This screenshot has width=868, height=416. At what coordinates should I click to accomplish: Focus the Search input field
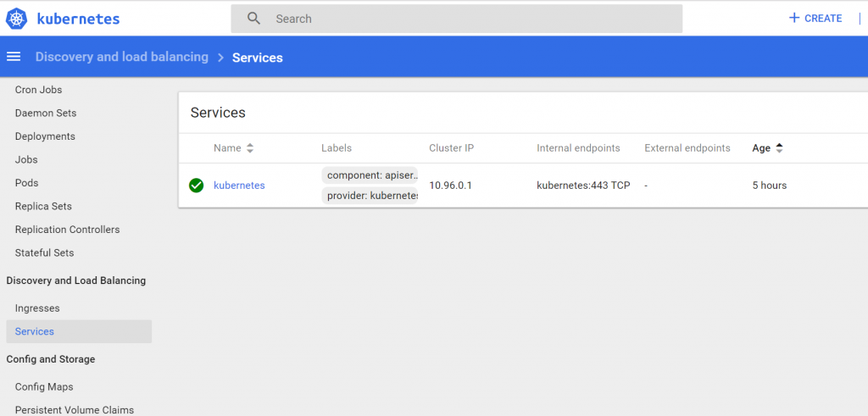coord(457,19)
